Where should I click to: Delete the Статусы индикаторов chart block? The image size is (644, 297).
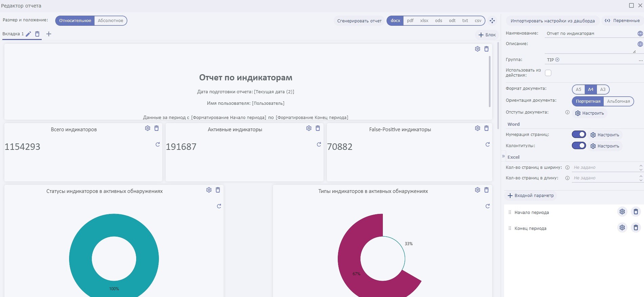(218, 190)
